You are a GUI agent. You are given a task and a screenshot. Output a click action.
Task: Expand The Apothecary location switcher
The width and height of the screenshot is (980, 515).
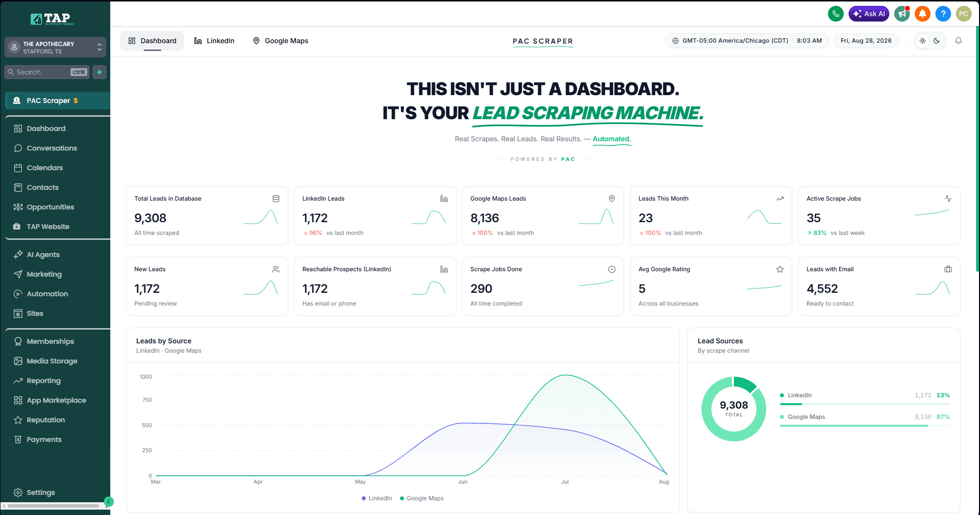(x=55, y=48)
